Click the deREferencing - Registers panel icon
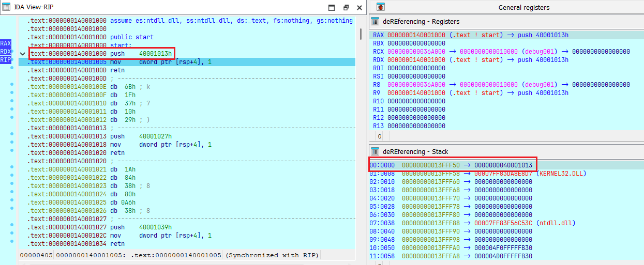The image size is (644, 265). tap(375, 22)
